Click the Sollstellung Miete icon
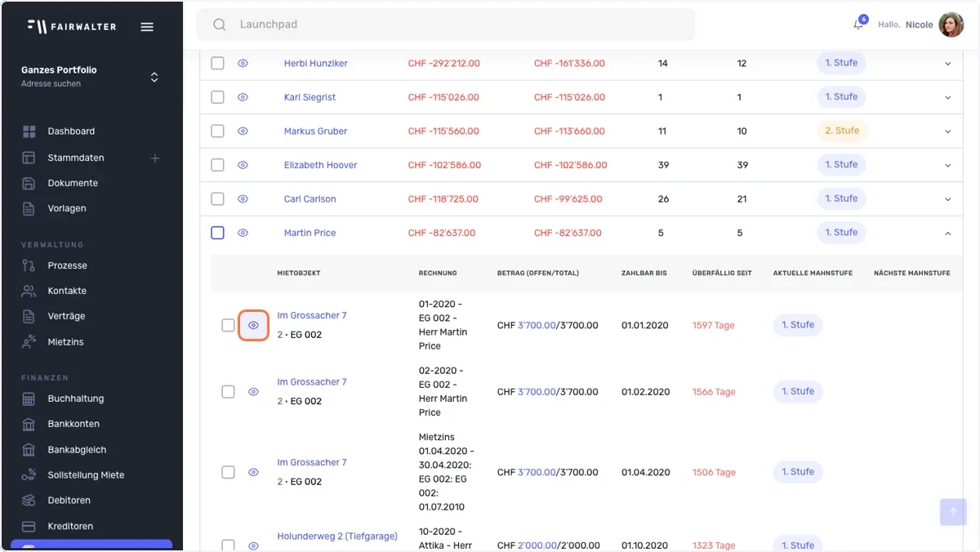The width and height of the screenshot is (980, 552). (x=29, y=475)
